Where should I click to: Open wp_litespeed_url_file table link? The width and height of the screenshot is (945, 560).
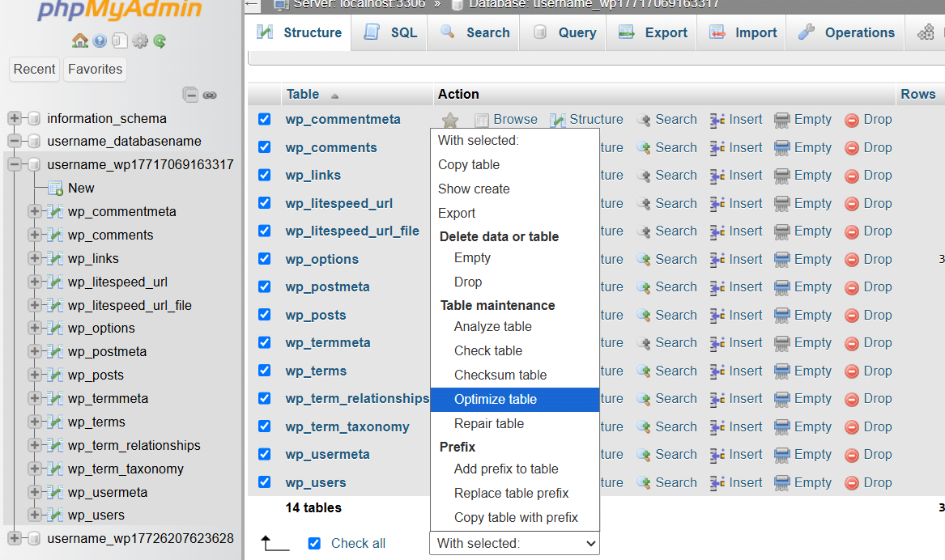tap(352, 231)
